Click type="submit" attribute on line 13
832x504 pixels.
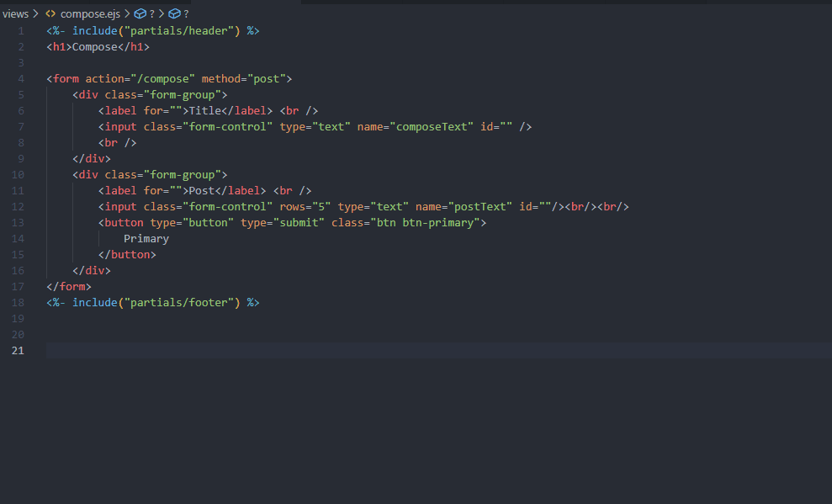click(x=283, y=222)
